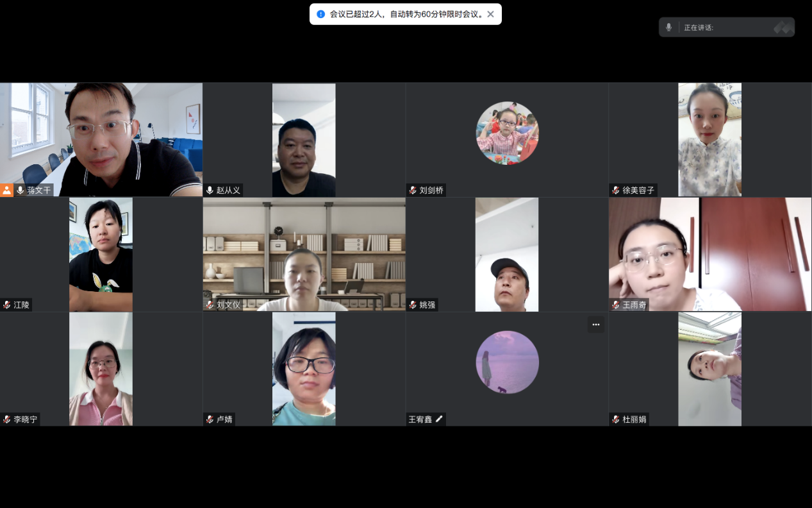Click muted mic icon beside 姚强
The image size is (812, 508).
coord(413,305)
